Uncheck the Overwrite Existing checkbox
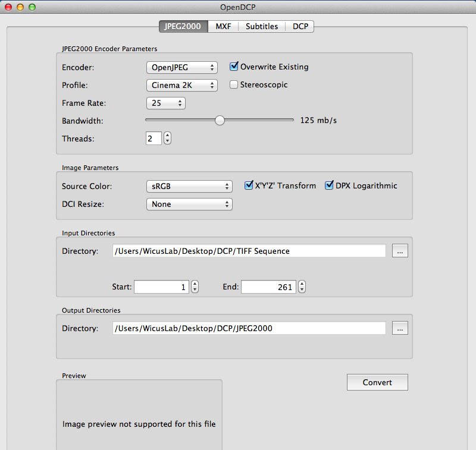The width and height of the screenshot is (476, 450). coord(234,67)
